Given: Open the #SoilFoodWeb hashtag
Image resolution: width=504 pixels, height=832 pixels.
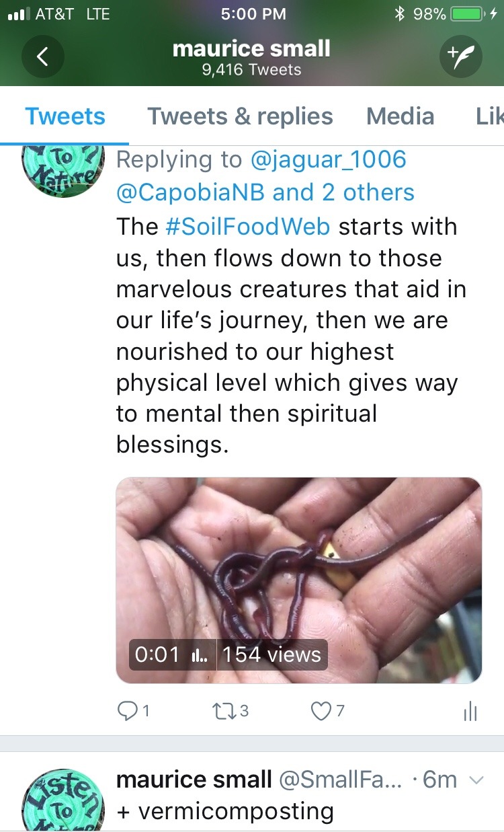Looking at the screenshot, I should tap(247, 226).
